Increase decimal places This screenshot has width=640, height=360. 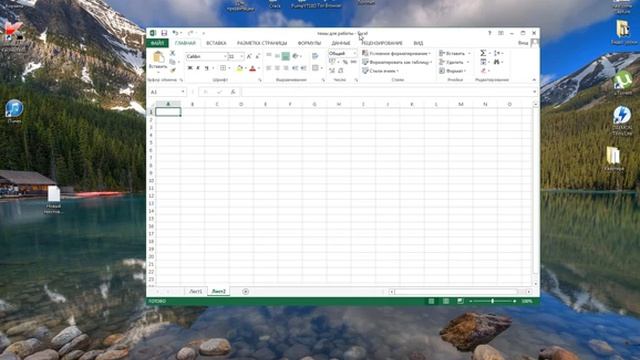tap(332, 71)
